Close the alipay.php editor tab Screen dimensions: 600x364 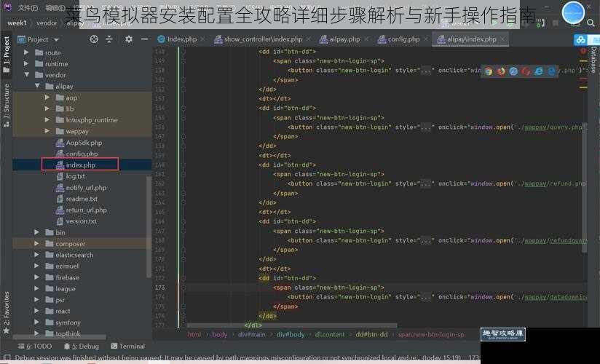coord(366,39)
